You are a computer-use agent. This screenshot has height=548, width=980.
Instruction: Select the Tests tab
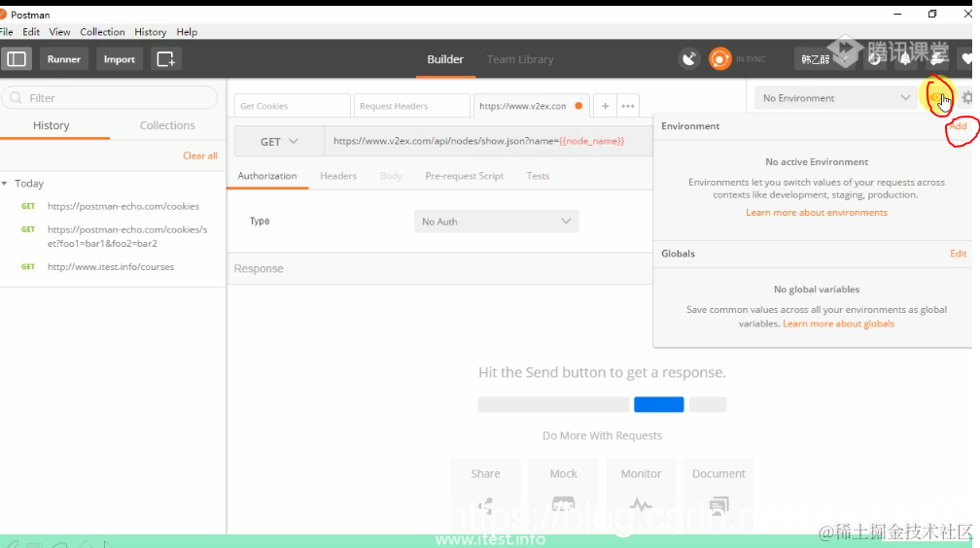click(x=538, y=176)
